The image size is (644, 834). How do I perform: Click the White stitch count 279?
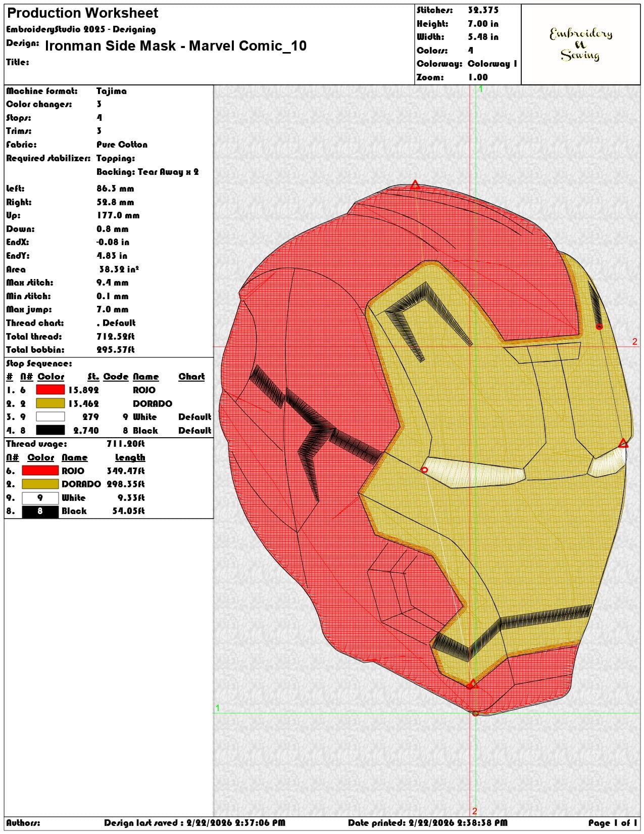click(x=90, y=417)
